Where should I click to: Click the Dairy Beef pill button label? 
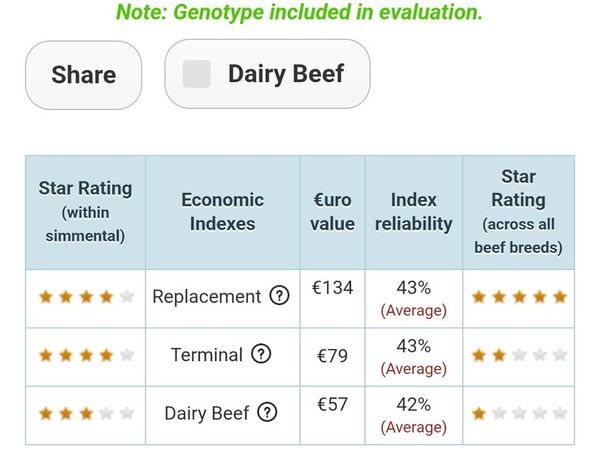[x=286, y=73]
